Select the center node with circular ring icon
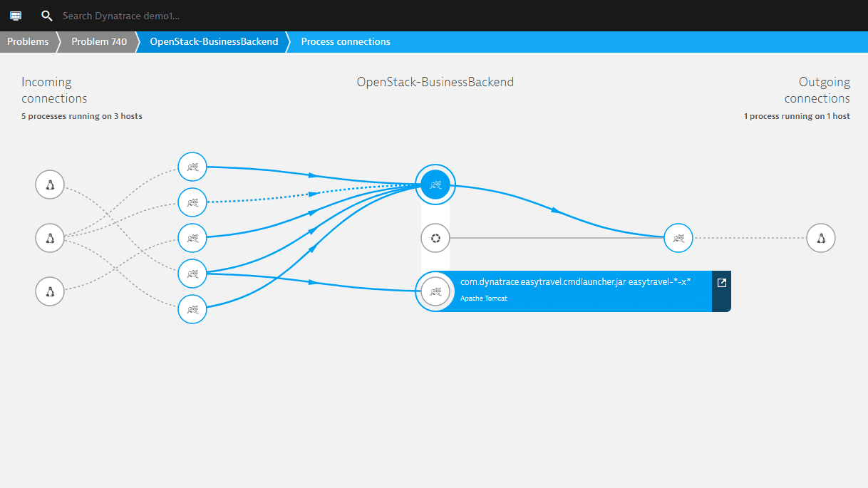Viewport: 868px width, 488px height. tap(435, 238)
